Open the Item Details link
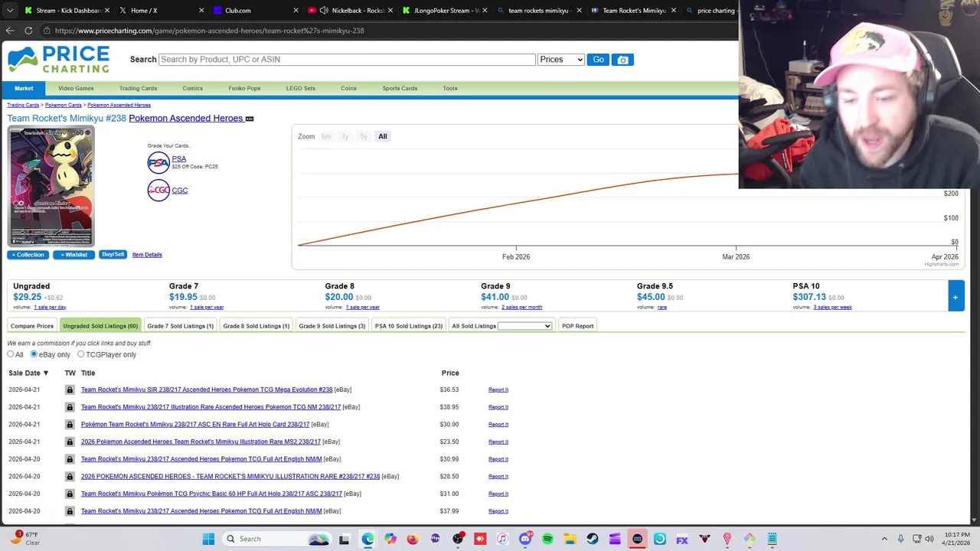Screen dimensions: 980x551 (147, 255)
